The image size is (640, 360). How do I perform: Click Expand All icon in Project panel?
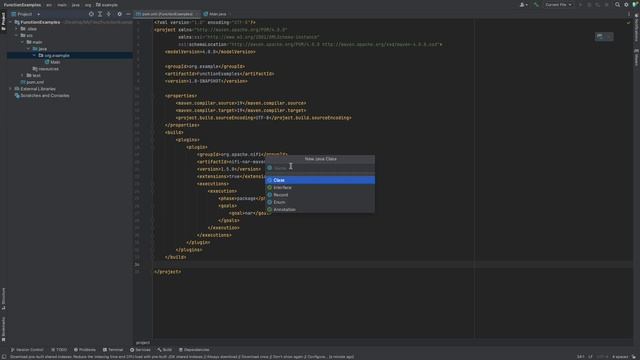click(100, 14)
